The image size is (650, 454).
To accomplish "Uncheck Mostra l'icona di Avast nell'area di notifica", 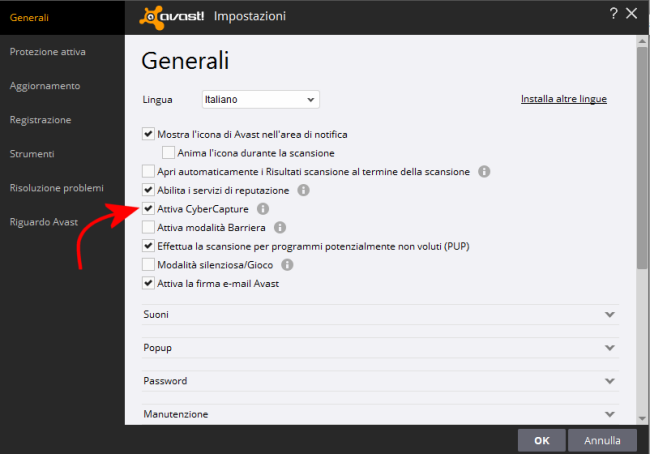I will [x=148, y=134].
